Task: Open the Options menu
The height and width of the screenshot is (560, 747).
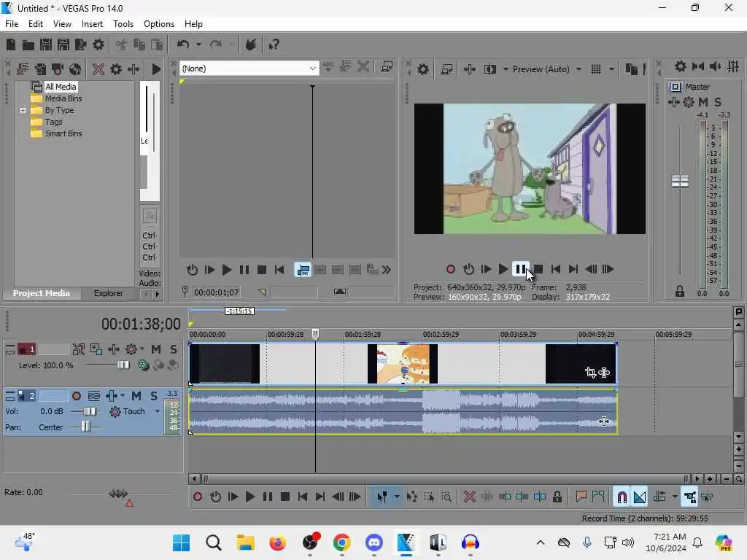Action: pyautogui.click(x=158, y=24)
